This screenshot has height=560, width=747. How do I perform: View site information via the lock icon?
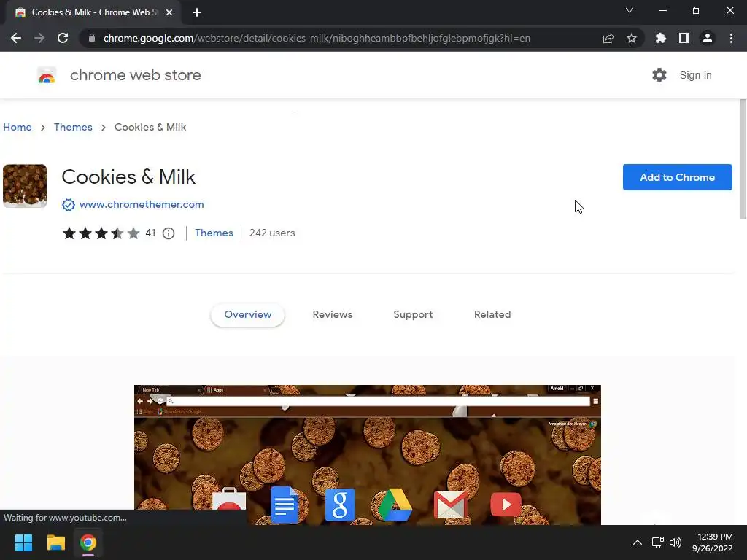click(92, 38)
